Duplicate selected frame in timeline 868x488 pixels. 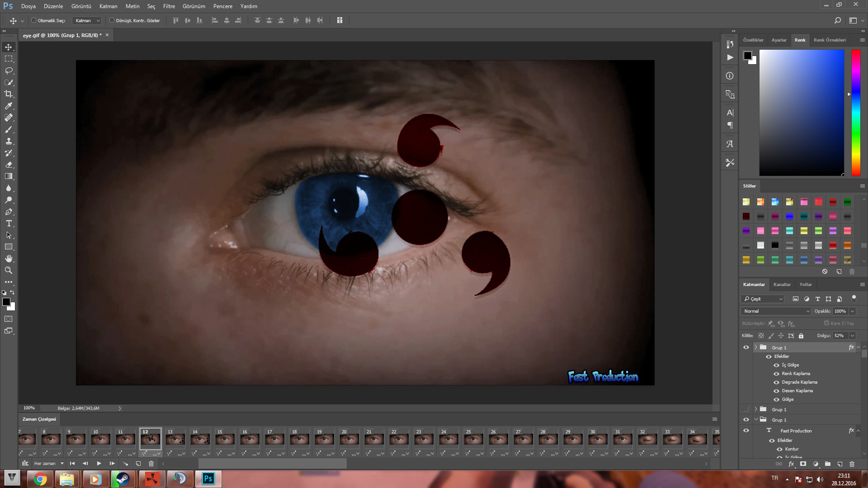138,464
